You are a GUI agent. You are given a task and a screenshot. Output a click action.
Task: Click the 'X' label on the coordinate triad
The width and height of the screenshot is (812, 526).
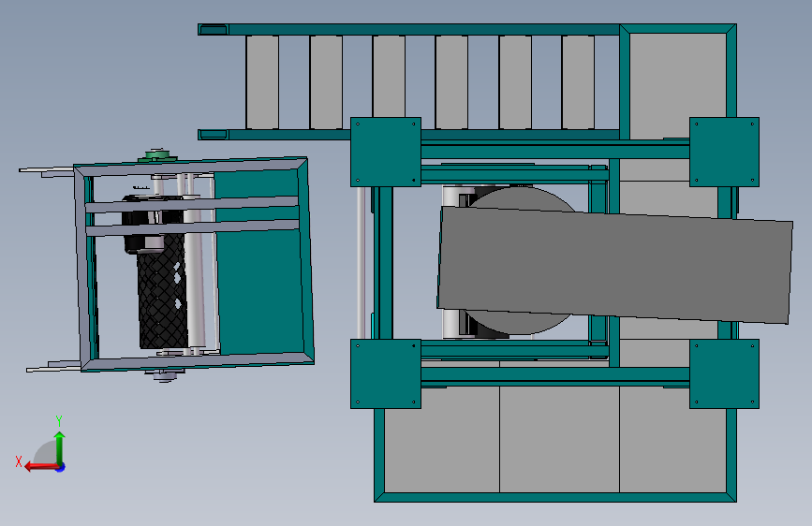pyautogui.click(x=19, y=461)
